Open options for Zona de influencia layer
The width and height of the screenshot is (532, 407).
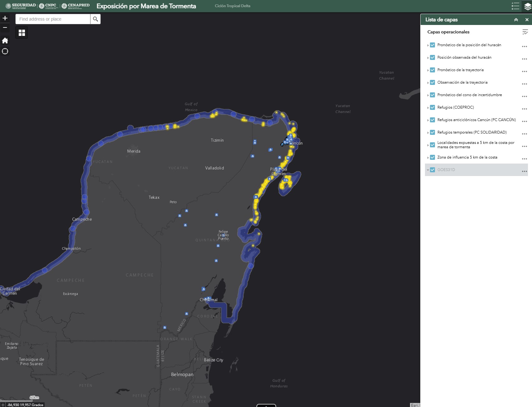(525, 159)
